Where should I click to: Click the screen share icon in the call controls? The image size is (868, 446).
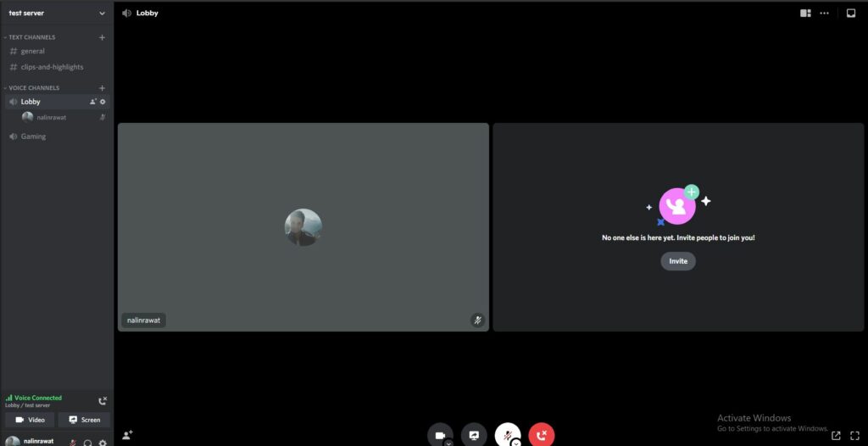(474, 434)
